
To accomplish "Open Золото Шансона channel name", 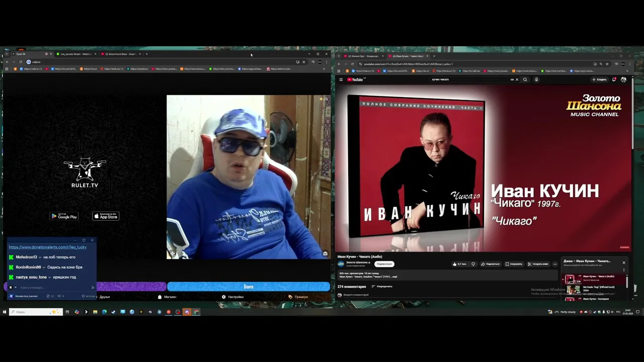I will click(357, 262).
